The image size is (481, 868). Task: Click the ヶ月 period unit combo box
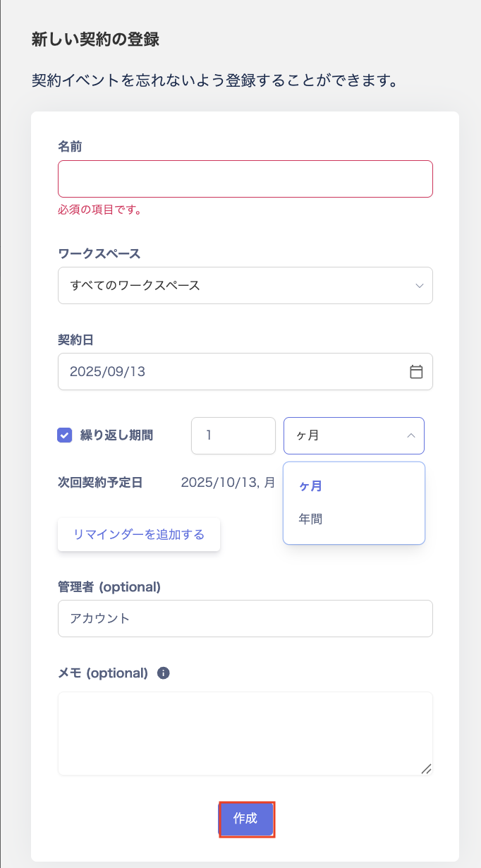coord(346,435)
